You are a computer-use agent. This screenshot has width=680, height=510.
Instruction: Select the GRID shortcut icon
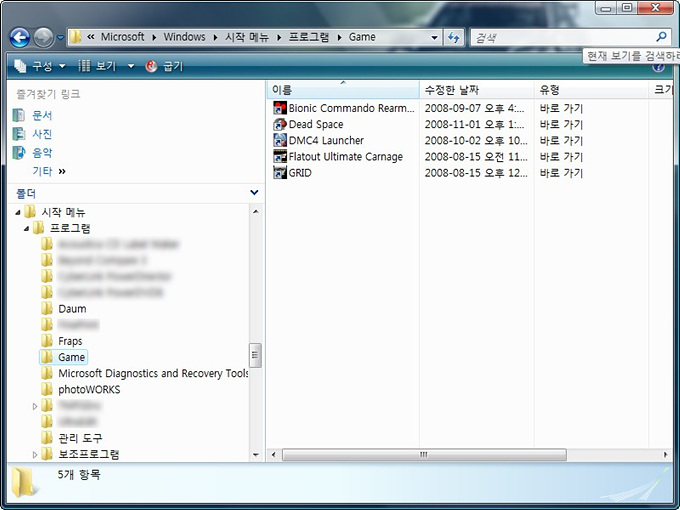click(280, 173)
